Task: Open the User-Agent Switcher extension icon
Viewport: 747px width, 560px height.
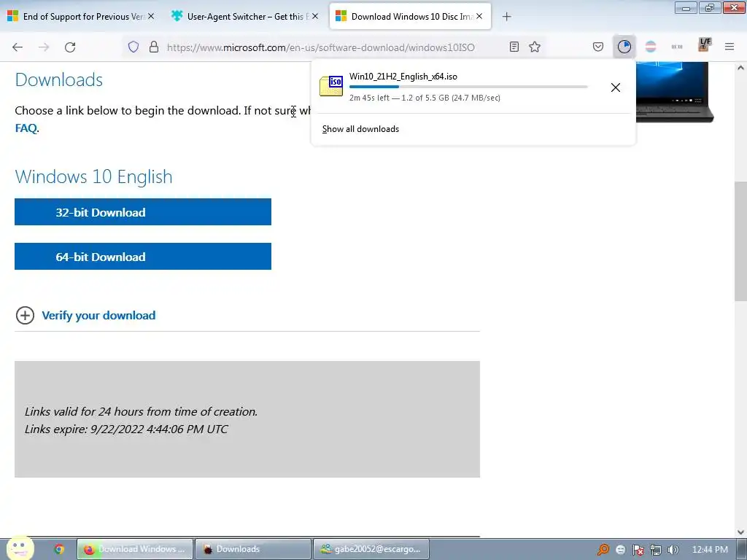Action: (676, 47)
